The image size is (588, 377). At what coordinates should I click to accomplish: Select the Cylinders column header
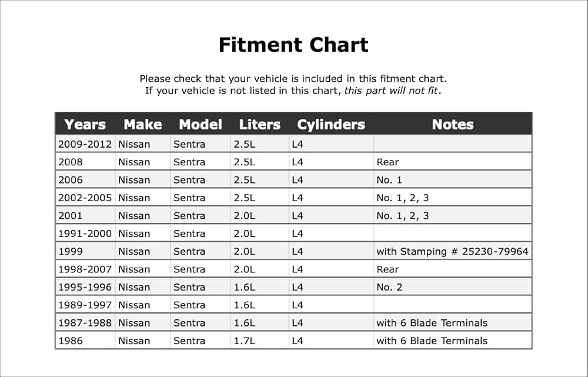click(x=331, y=125)
